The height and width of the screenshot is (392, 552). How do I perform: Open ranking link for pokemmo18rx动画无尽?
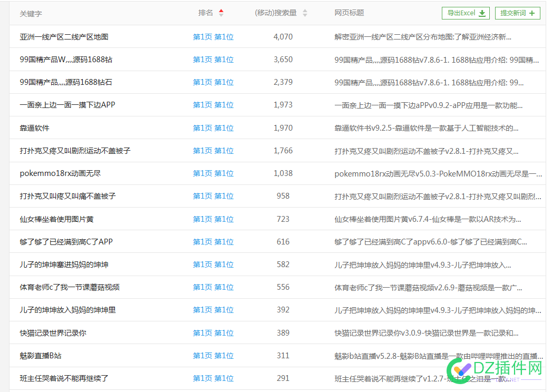(x=213, y=173)
